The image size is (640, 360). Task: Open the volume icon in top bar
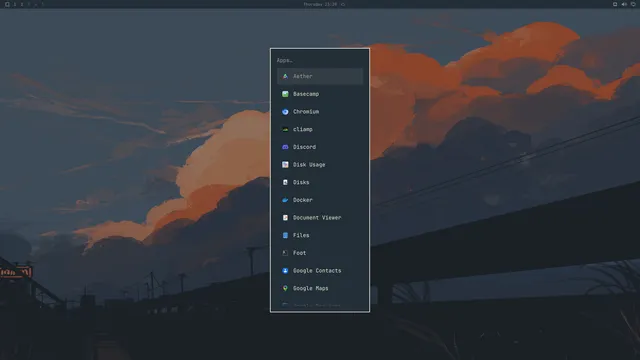click(x=624, y=4)
